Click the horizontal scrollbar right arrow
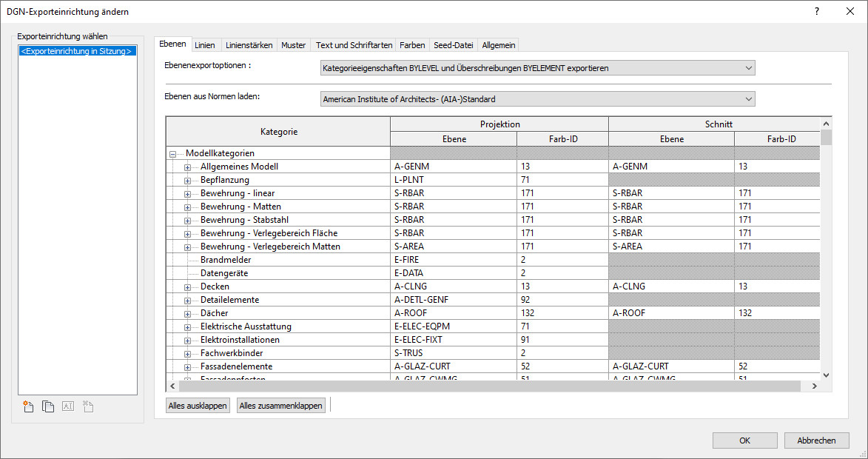 (814, 386)
